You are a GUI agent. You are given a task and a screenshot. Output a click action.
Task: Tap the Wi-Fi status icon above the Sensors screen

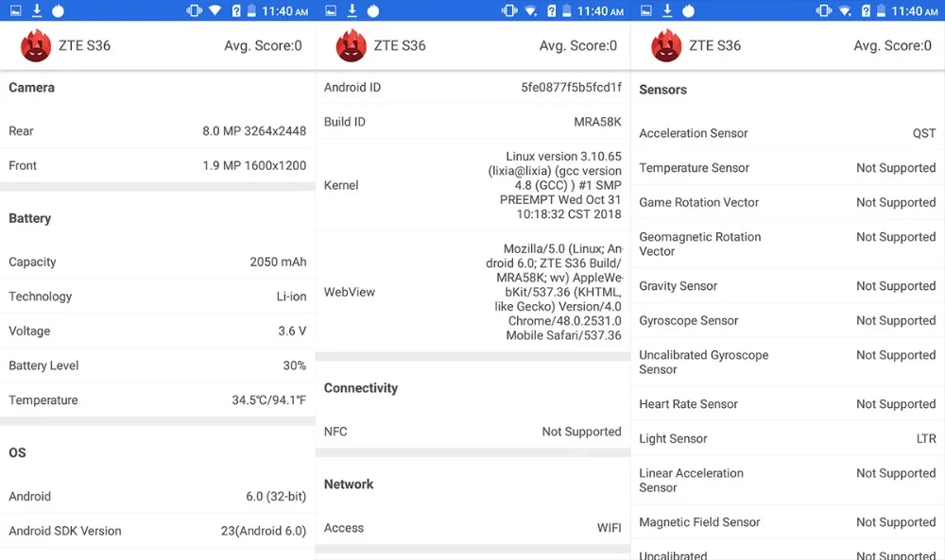845,10
